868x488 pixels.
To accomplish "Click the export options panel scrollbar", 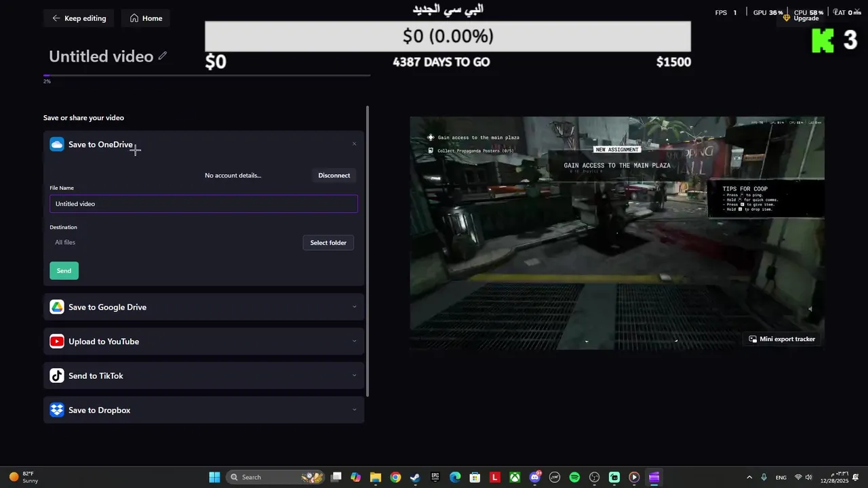I will (368, 251).
